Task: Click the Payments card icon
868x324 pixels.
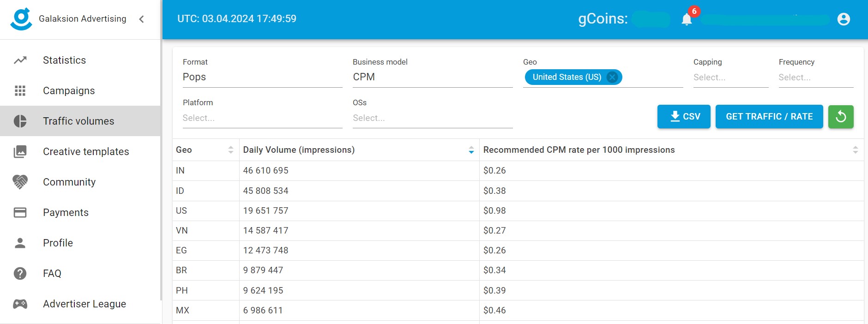Action: point(20,212)
